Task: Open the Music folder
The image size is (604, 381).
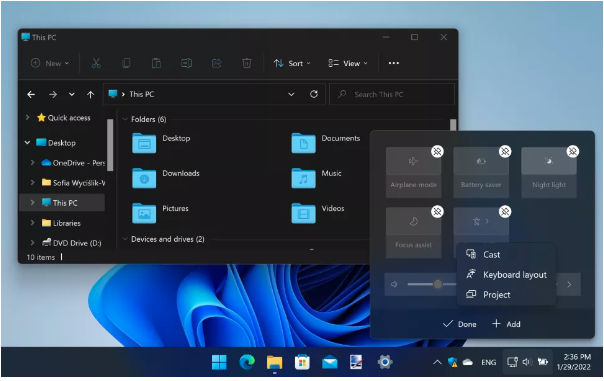Action: click(304, 178)
